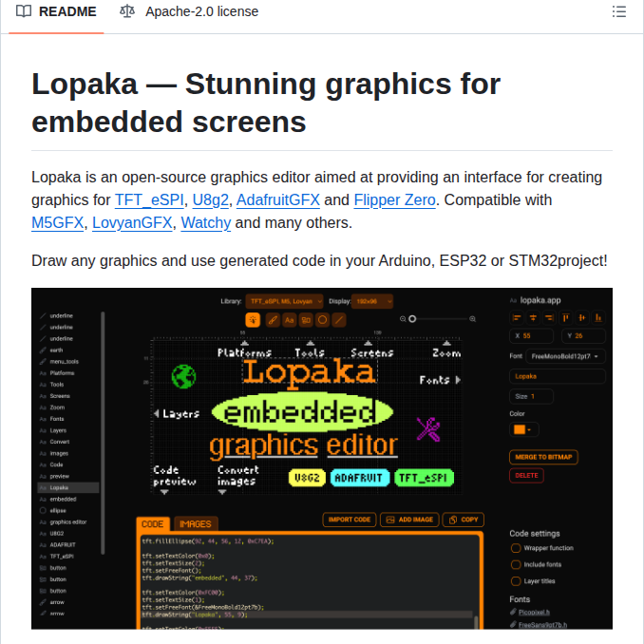
Task: Select the ellipse circle tool icon
Action: (322, 320)
